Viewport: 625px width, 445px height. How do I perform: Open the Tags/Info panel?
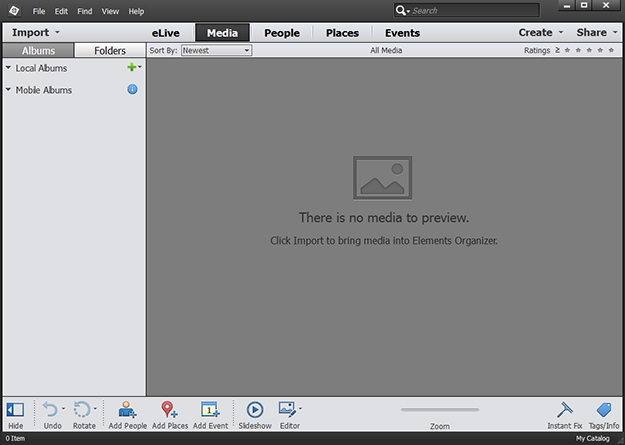604,415
